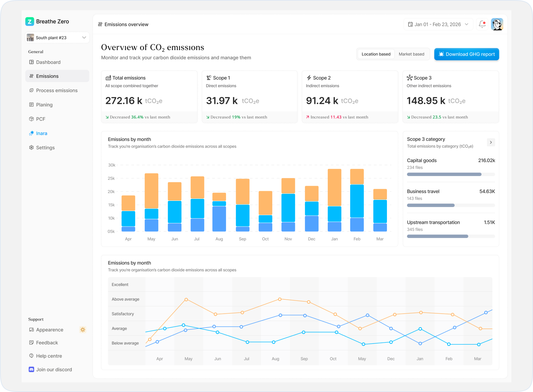533x392 pixels.
Task: Toggle the Appearence sun theme icon
Action: [x=83, y=330]
